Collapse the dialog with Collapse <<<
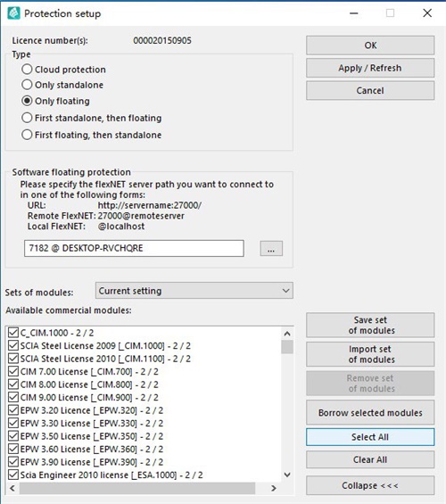 click(370, 485)
